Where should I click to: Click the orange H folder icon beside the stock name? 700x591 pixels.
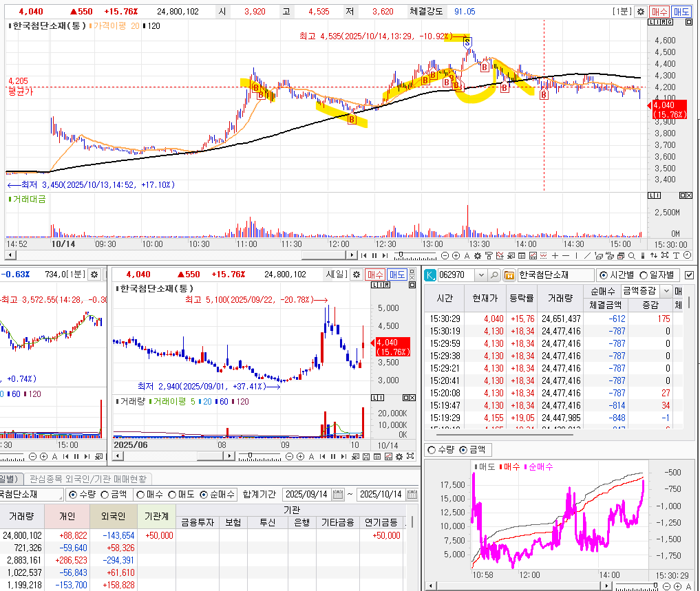point(509,275)
